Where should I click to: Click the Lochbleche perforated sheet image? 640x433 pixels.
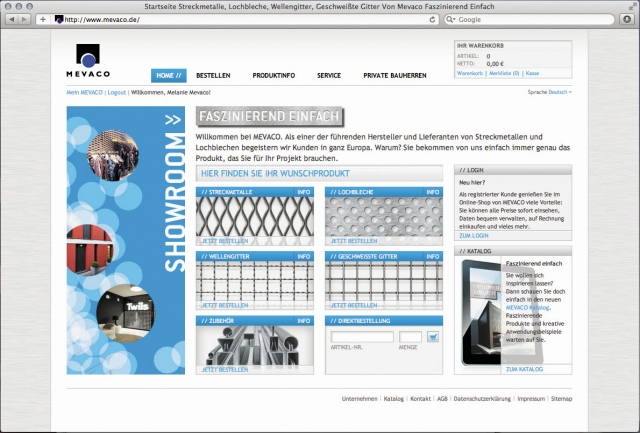[x=384, y=217]
